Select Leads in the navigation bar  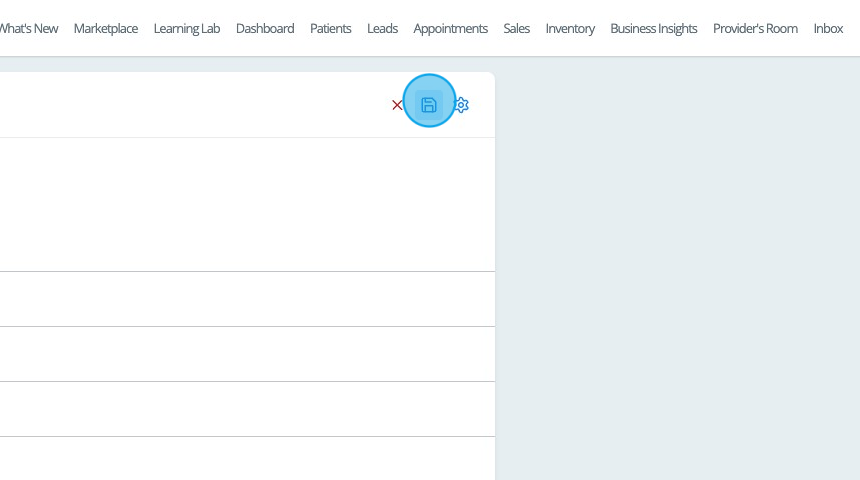[382, 29]
